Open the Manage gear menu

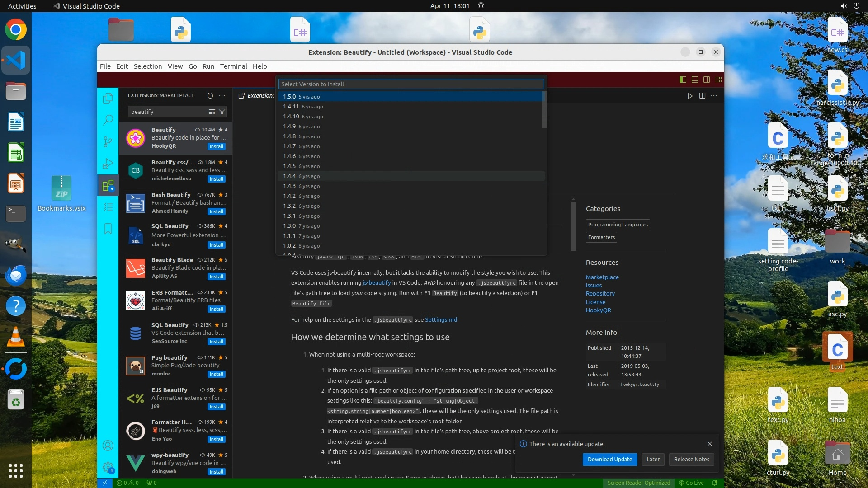point(108,467)
